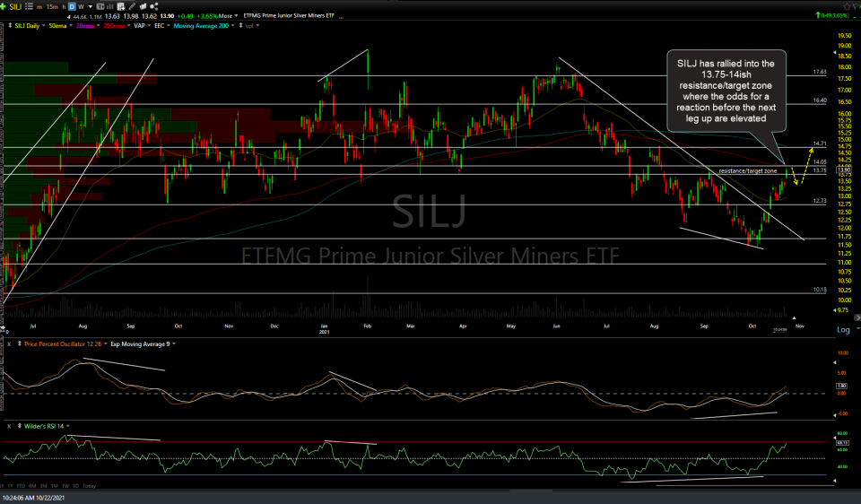Select the D (daily) timeframe
Screen dimensions: 861x504
tap(72, 6)
